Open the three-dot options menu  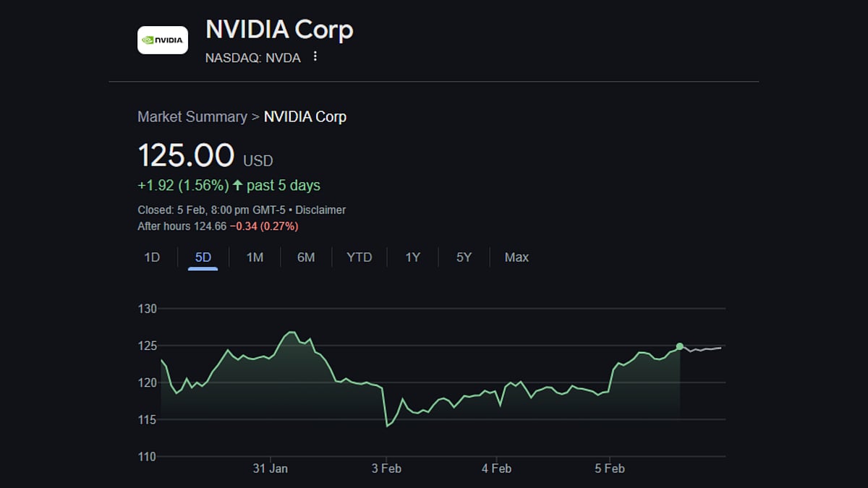tap(315, 56)
